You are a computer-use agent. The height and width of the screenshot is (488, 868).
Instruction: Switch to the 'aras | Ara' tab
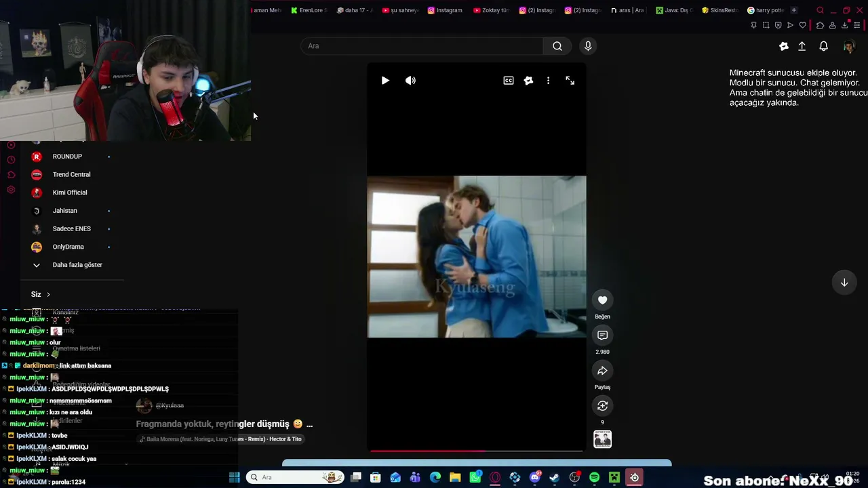point(628,10)
